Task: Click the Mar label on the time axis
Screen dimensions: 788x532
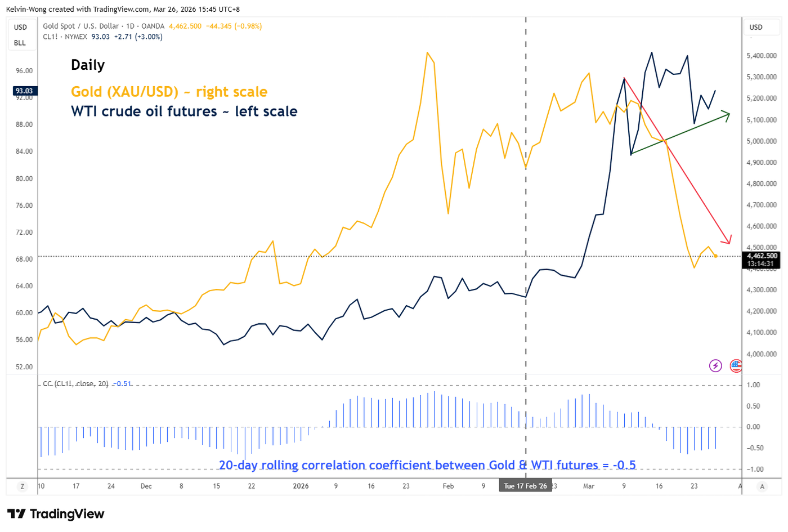Action: [589, 485]
